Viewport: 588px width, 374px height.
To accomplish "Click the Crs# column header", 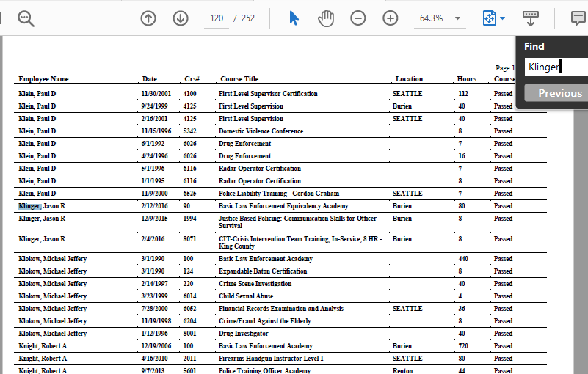I will pyautogui.click(x=192, y=79).
